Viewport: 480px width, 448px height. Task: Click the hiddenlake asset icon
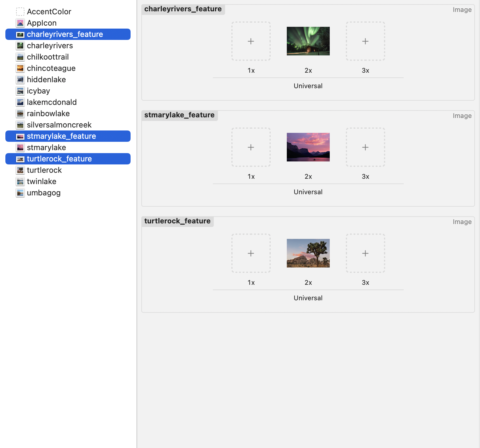pos(20,80)
